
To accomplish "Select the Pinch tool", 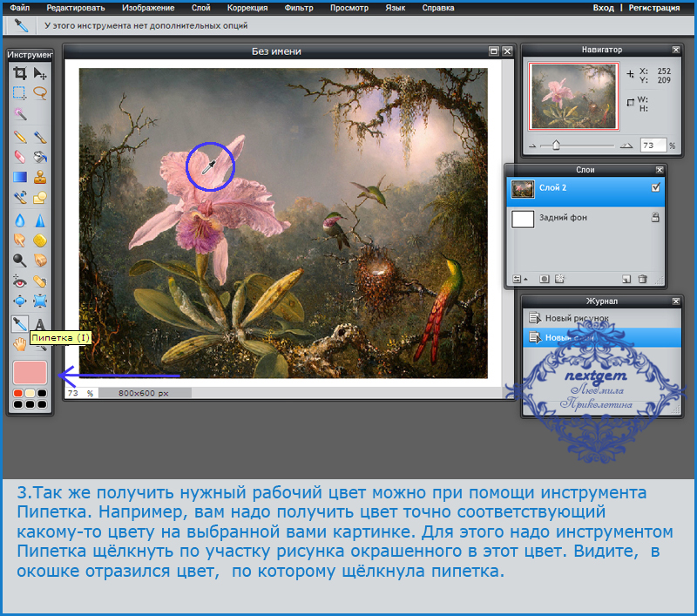I will click(40, 301).
